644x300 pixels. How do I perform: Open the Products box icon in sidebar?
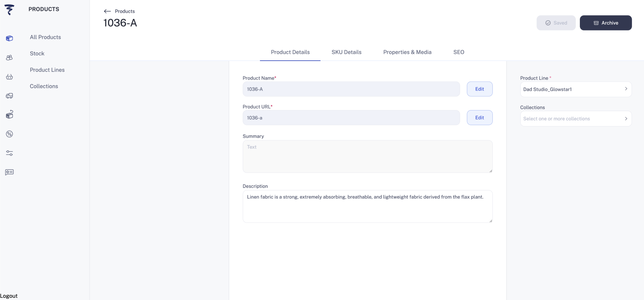point(9,38)
